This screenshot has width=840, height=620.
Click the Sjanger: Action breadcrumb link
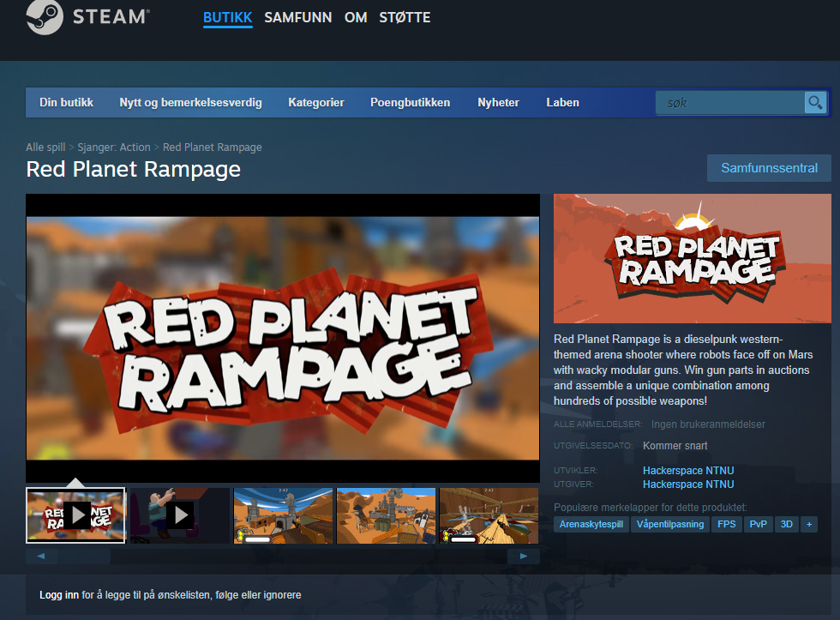coord(114,147)
